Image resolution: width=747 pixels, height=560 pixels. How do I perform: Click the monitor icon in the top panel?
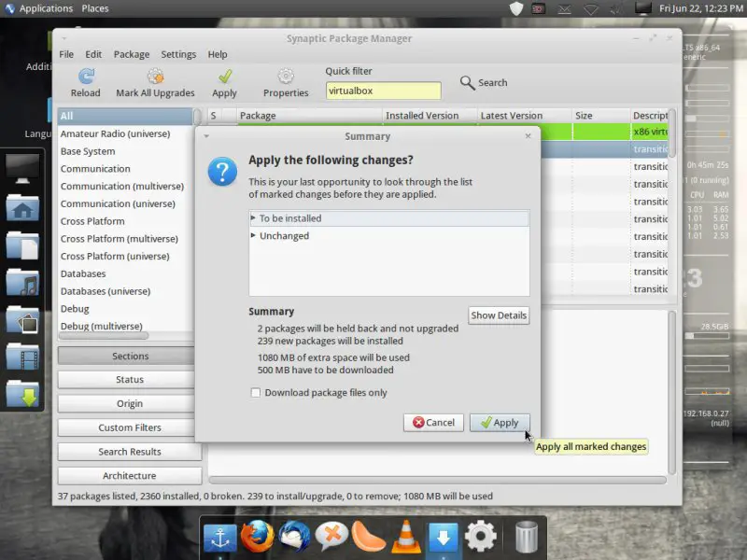(x=642, y=8)
